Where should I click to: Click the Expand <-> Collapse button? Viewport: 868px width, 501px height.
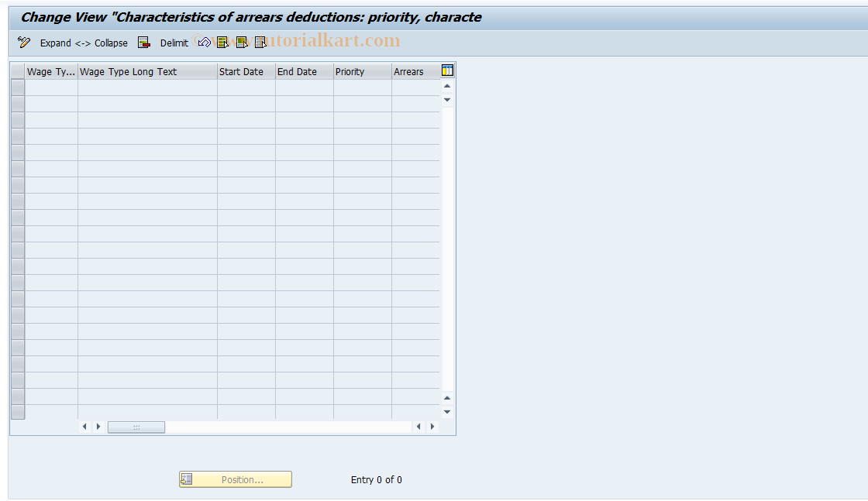[x=84, y=43]
